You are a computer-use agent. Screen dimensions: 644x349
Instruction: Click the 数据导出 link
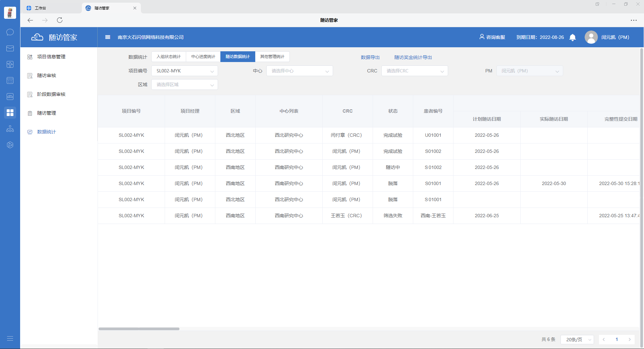[370, 57]
